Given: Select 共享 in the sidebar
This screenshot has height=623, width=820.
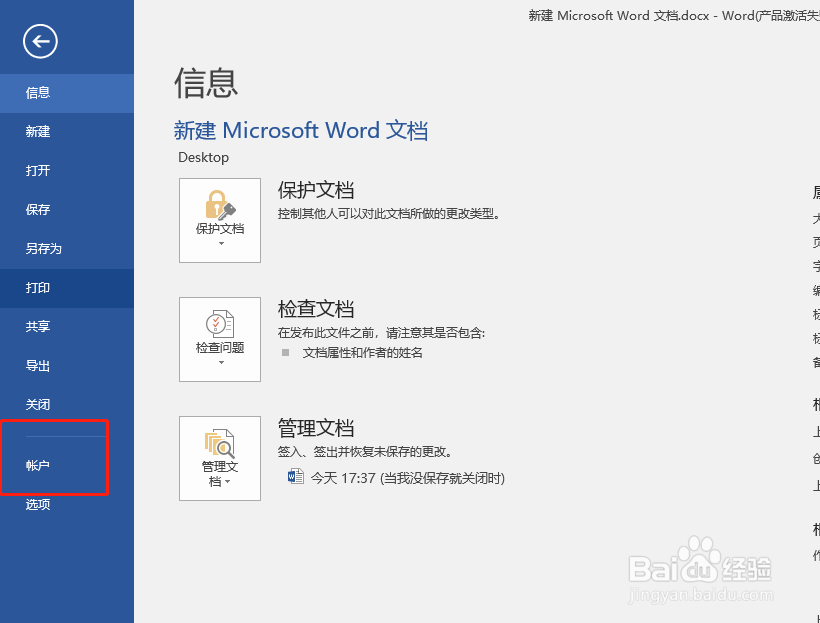Looking at the screenshot, I should point(67,326).
